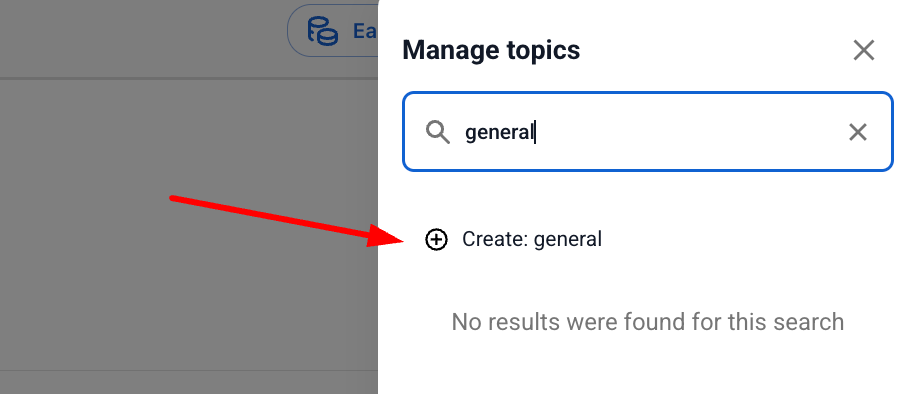Place cursor after the word general
The width and height of the screenshot is (914, 394).
pyautogui.click(x=535, y=132)
